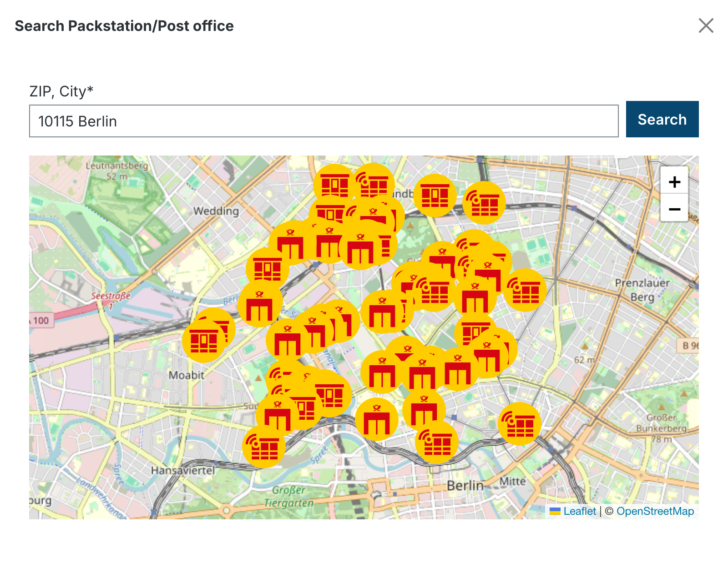Close the Search Packstation dialog
This screenshot has width=728, height=563.
[x=706, y=25]
